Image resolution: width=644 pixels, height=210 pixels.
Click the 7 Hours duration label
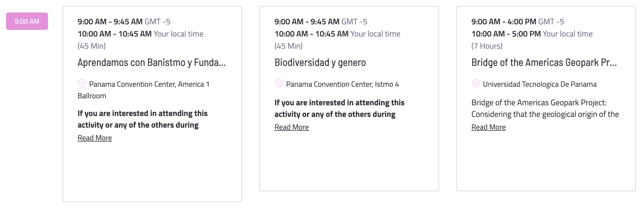tap(487, 46)
